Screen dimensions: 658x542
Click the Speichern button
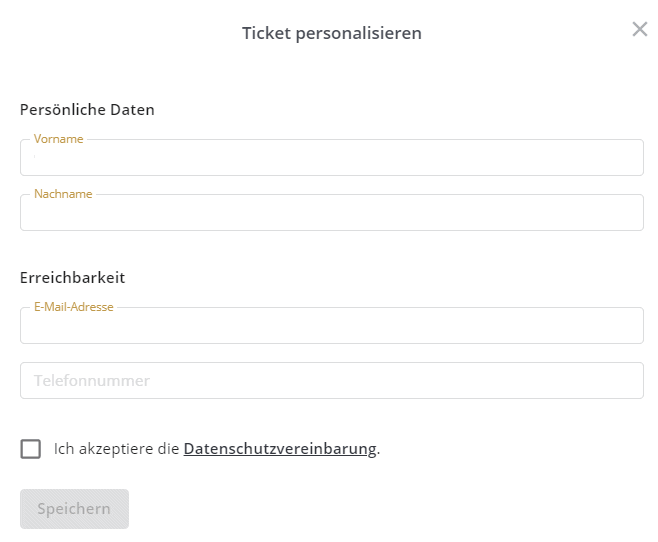74,509
